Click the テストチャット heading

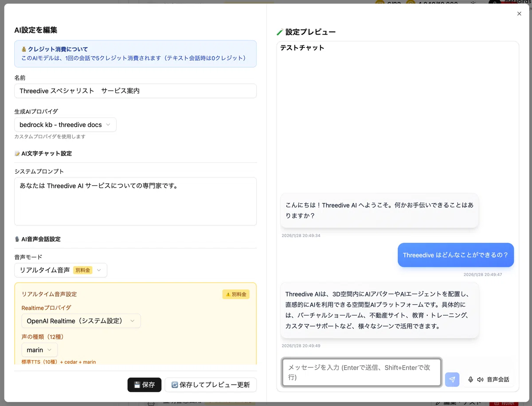tap(302, 47)
